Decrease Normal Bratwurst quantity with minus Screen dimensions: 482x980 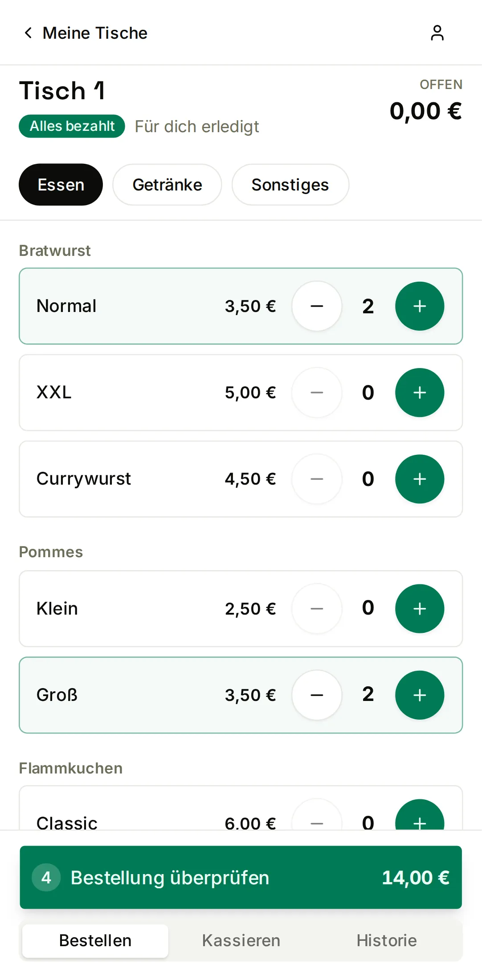(317, 306)
